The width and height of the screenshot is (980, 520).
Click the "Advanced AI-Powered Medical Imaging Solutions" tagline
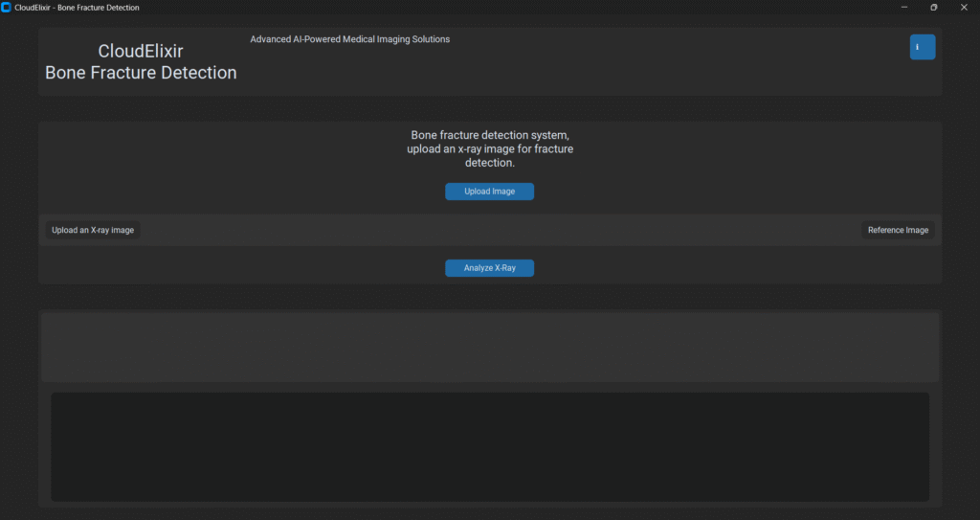(349, 39)
